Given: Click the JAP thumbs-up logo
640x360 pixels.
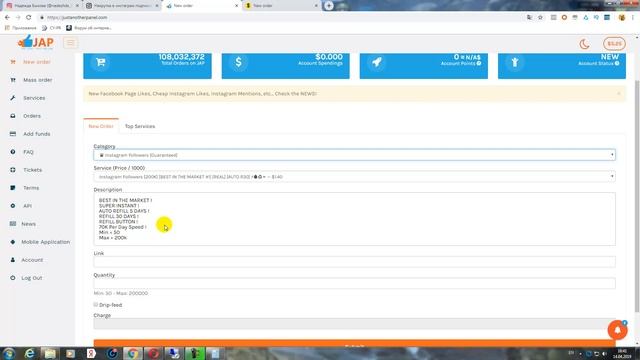Looking at the screenshot, I should [x=36, y=42].
